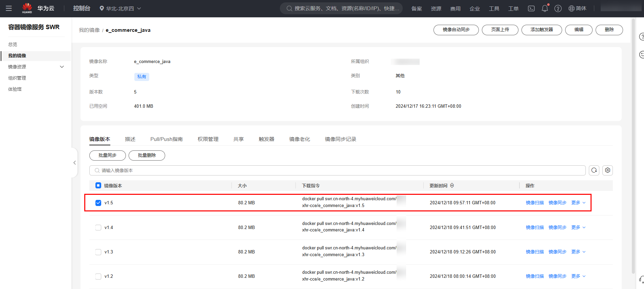Click the 批量同步 button
The image size is (644, 289).
(108, 156)
